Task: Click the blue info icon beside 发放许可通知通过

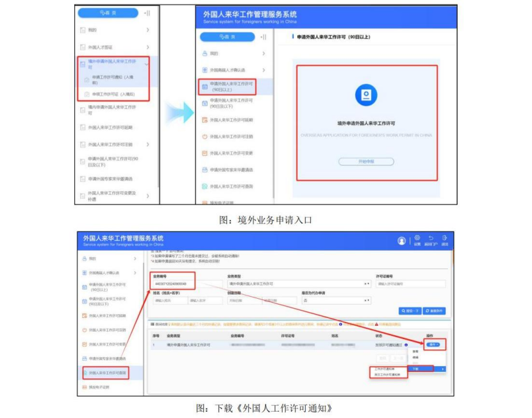Action: pos(406,345)
